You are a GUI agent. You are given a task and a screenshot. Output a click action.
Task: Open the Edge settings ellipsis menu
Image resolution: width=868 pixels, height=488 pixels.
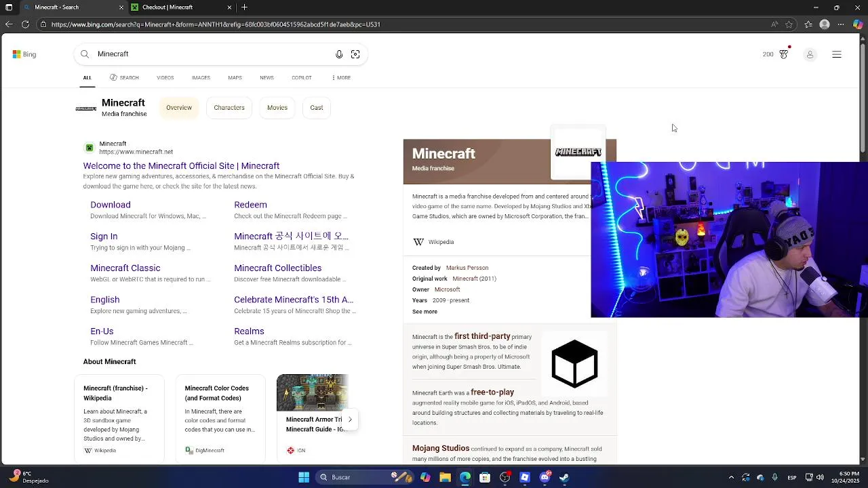pos(842,24)
